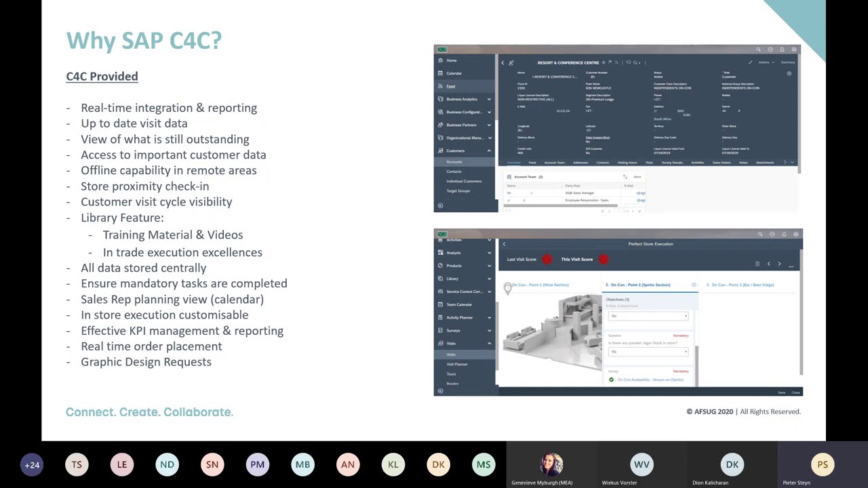Image resolution: width=868 pixels, height=488 pixels.
Task: Open Calendar in the sidebar
Action: [x=465, y=73]
